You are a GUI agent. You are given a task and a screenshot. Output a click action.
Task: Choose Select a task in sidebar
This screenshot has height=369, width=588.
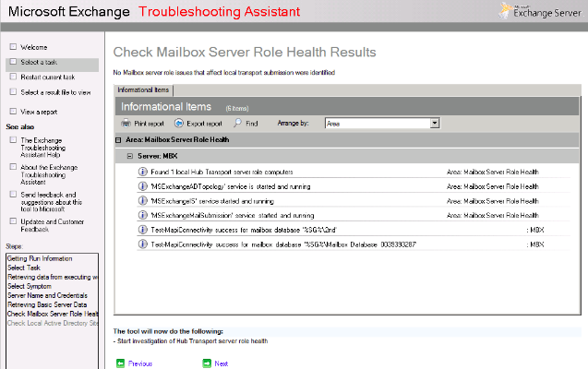[x=39, y=62]
